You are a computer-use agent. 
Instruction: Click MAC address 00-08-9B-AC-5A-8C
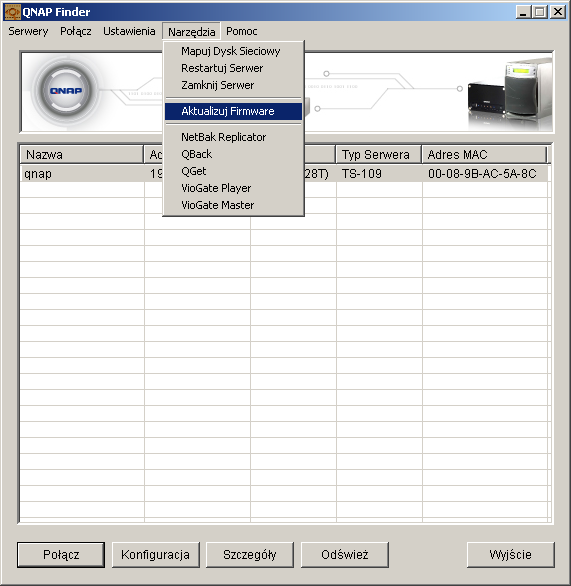click(x=482, y=174)
